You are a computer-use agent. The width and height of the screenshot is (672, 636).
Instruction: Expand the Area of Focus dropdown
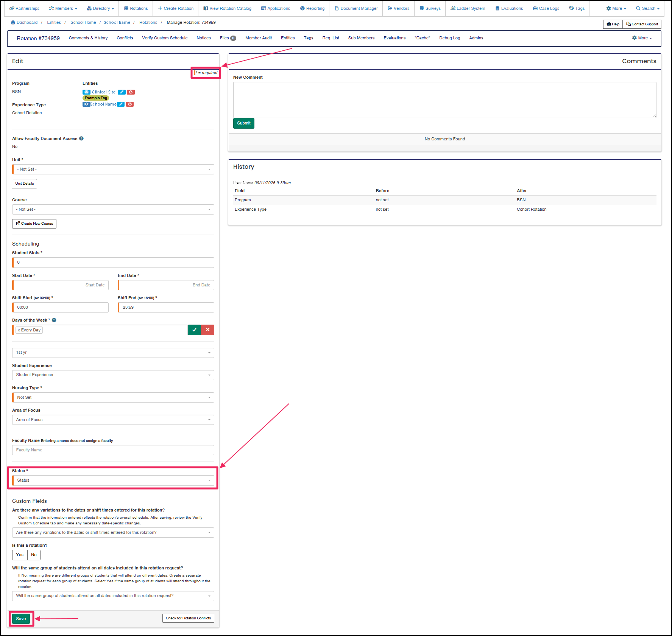click(x=113, y=420)
